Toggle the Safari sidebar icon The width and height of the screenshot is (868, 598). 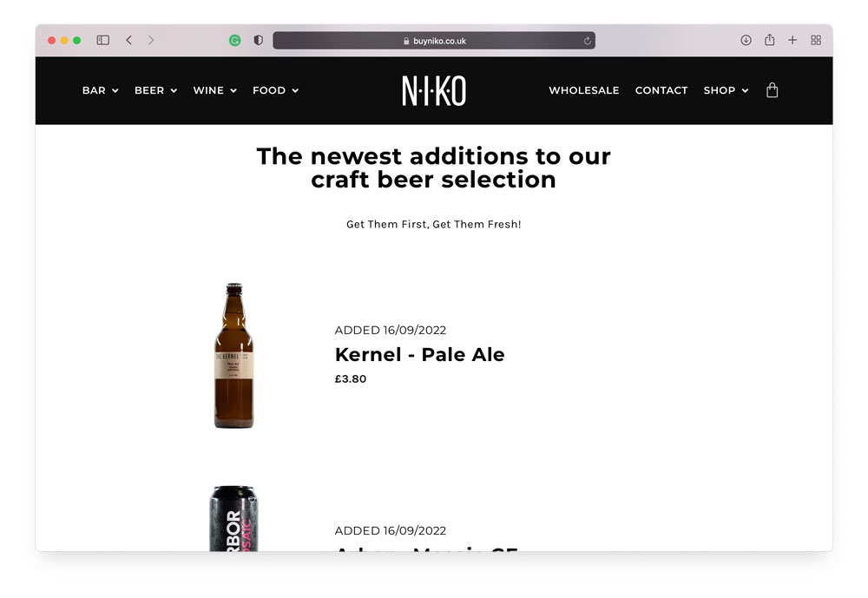[x=103, y=40]
